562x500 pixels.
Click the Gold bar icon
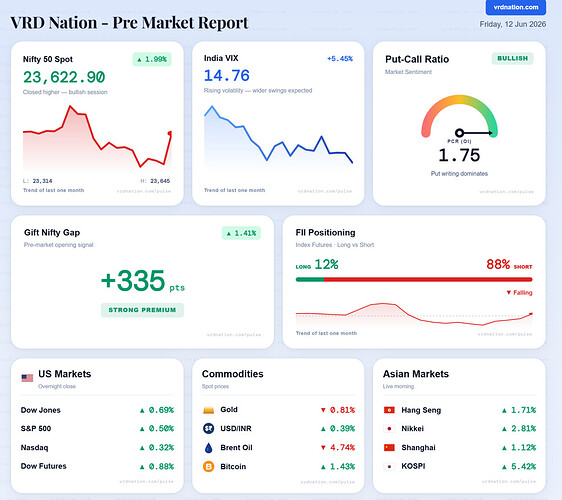tap(209, 410)
